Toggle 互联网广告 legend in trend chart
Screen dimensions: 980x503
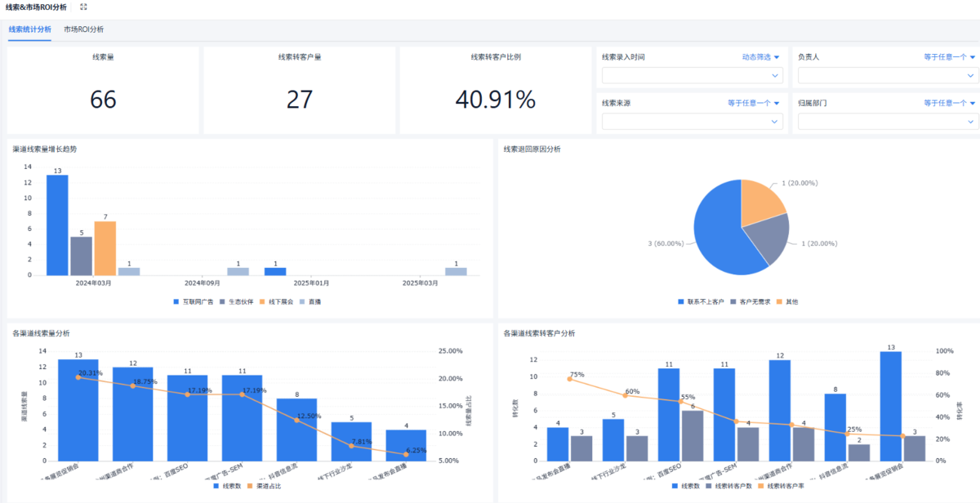click(x=194, y=301)
